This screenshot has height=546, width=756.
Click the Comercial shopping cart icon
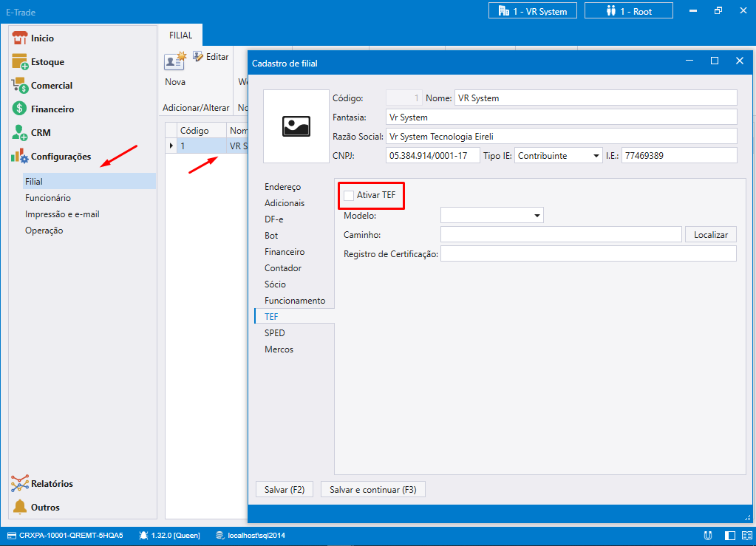click(20, 86)
